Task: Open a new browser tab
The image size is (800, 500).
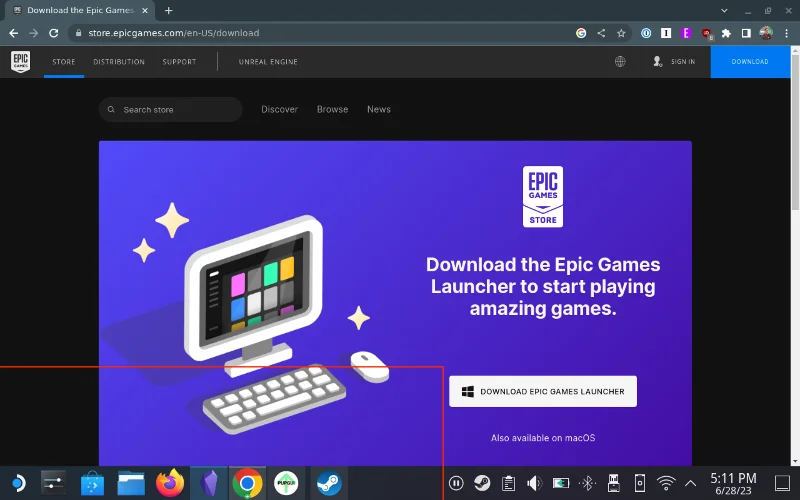Action: (x=168, y=10)
